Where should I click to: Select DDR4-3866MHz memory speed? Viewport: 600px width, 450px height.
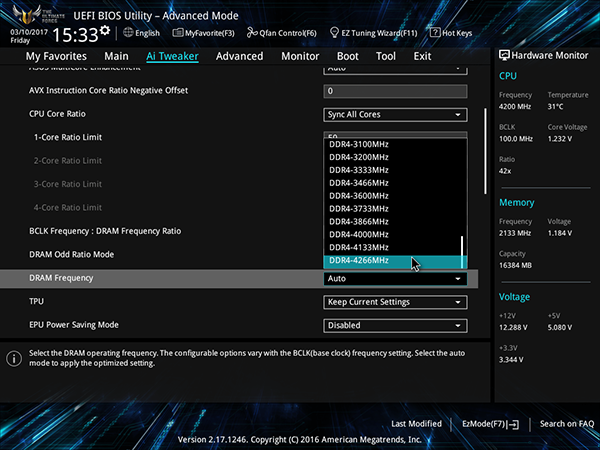point(393,222)
